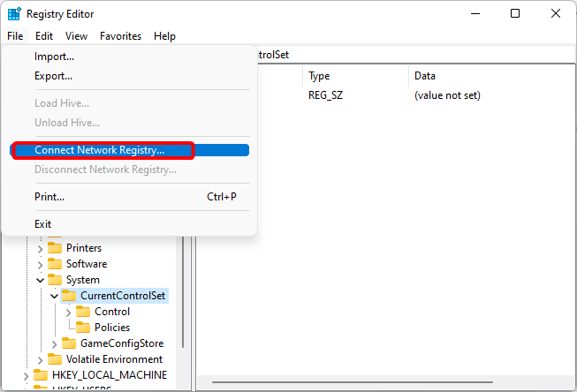Viewport: 577px width, 392px height.
Task: Click the Printers folder icon
Action: [x=55, y=248]
